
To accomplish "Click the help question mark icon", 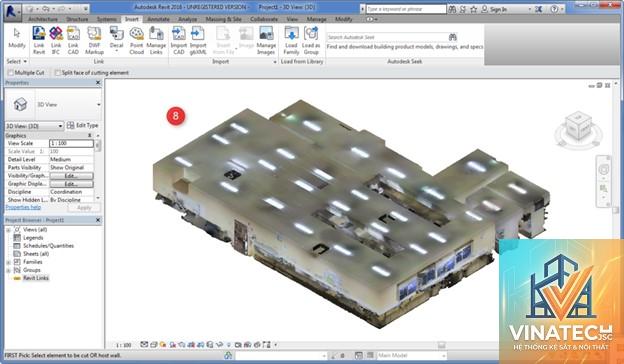I will (554, 9).
